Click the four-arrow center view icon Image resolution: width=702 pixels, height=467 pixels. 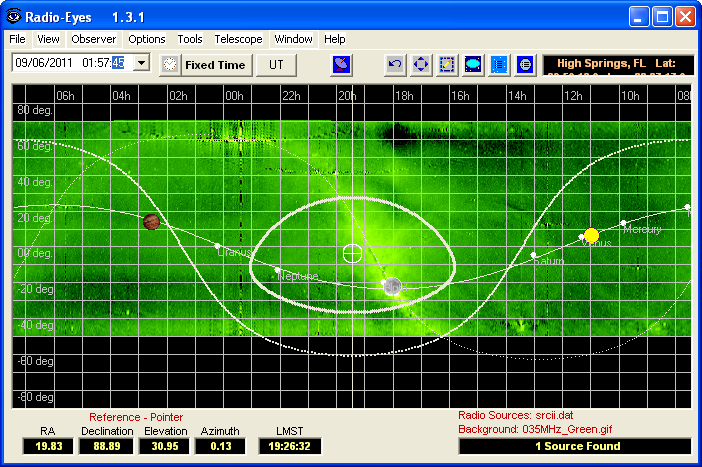pyautogui.click(x=422, y=65)
